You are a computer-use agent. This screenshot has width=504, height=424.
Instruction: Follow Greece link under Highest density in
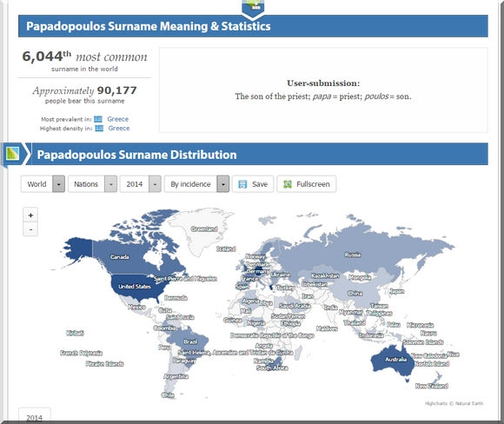pyautogui.click(x=119, y=129)
